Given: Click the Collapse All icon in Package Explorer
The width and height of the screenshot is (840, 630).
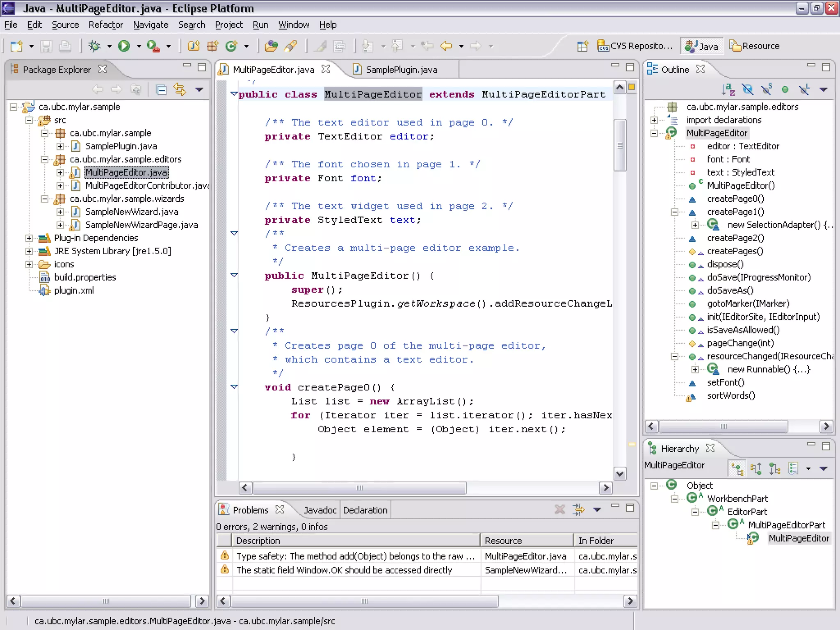Looking at the screenshot, I should [162, 89].
